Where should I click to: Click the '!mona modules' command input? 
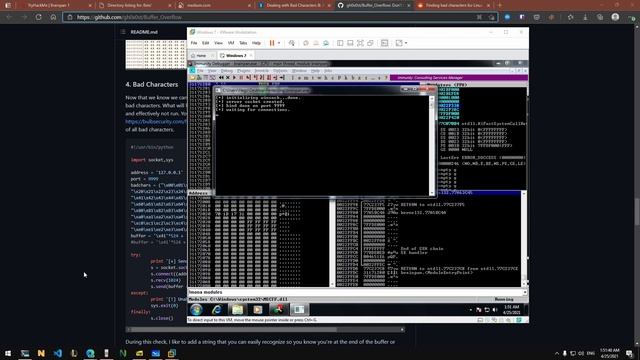point(354,292)
